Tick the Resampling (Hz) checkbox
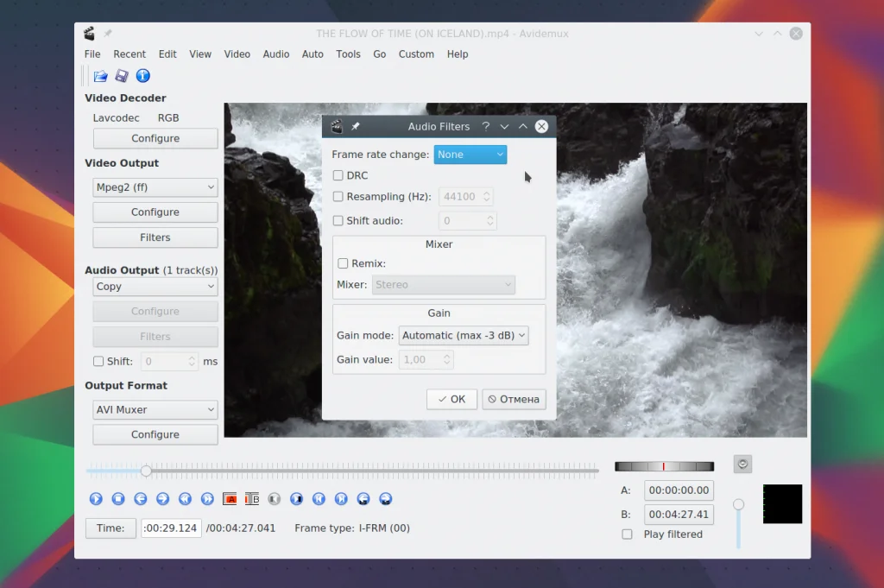884x588 pixels. tap(338, 197)
